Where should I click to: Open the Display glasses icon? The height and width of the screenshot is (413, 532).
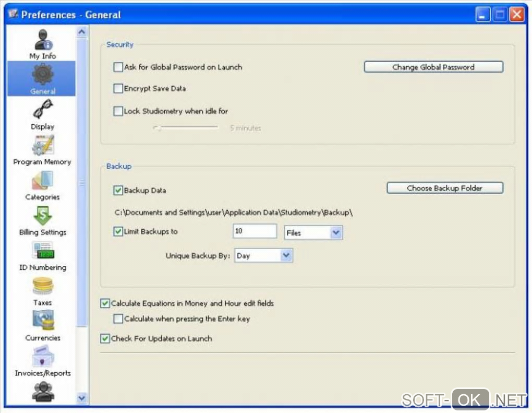click(x=43, y=109)
